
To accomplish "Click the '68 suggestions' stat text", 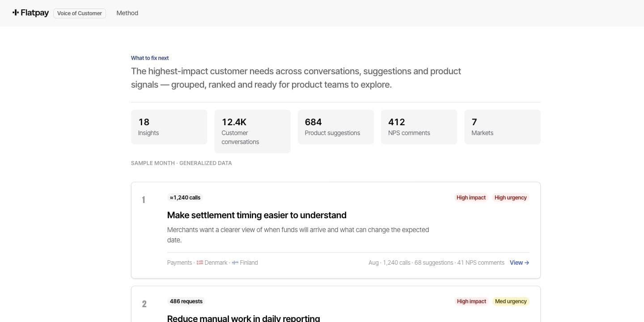I will click(434, 263).
